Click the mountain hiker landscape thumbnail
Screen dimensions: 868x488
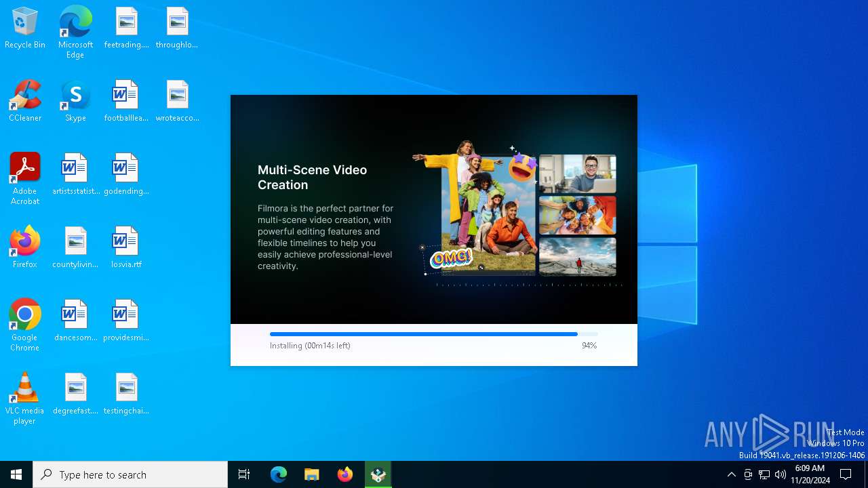[578, 256]
